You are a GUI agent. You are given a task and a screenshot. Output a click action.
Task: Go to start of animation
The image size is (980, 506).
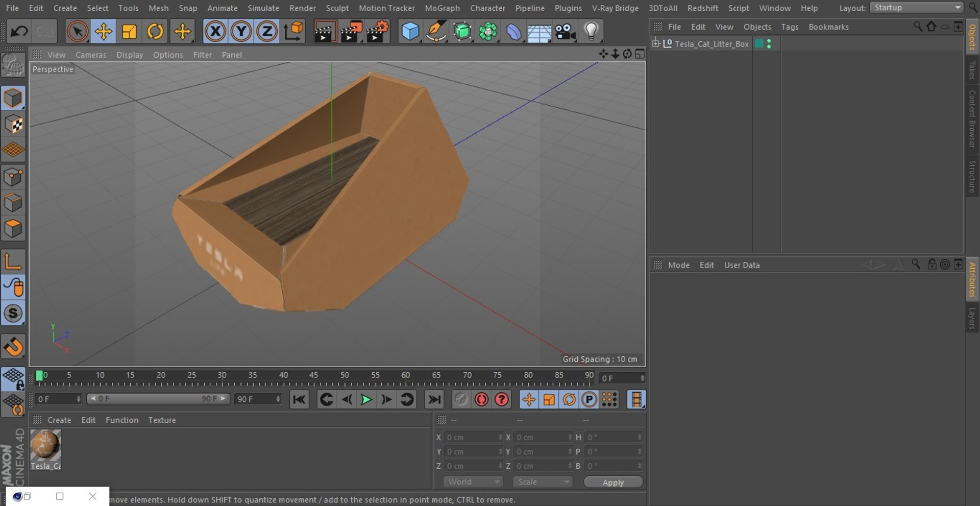(299, 399)
